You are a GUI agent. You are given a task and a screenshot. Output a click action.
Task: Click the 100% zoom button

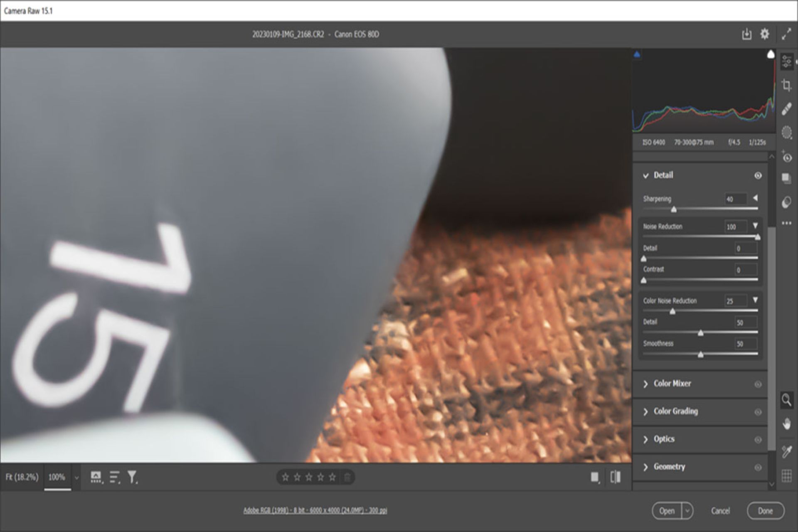coord(57,477)
